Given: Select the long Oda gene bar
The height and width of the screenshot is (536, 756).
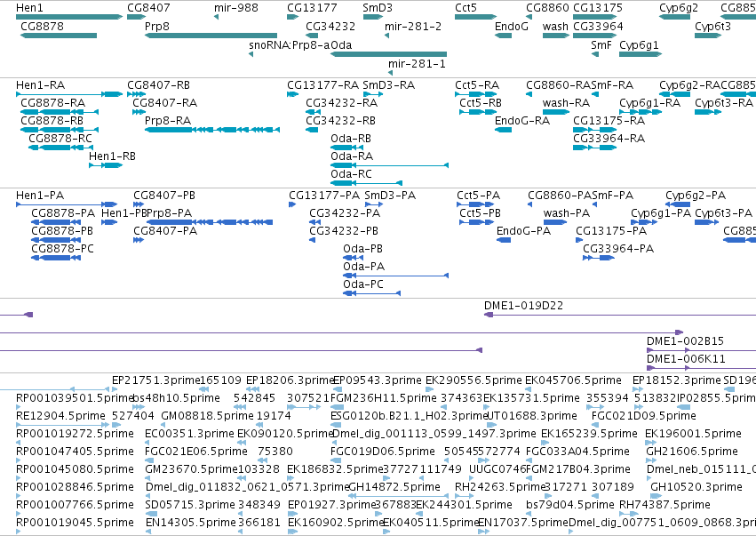Looking at the screenshot, I should tap(388, 54).
